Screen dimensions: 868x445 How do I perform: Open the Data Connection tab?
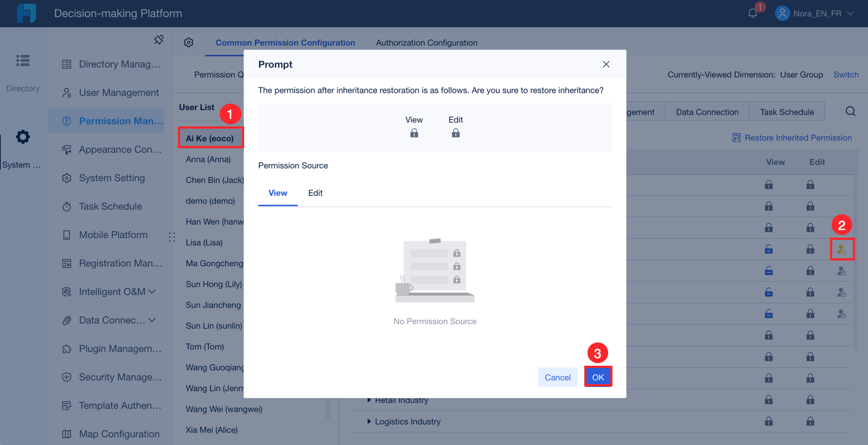pyautogui.click(x=707, y=112)
